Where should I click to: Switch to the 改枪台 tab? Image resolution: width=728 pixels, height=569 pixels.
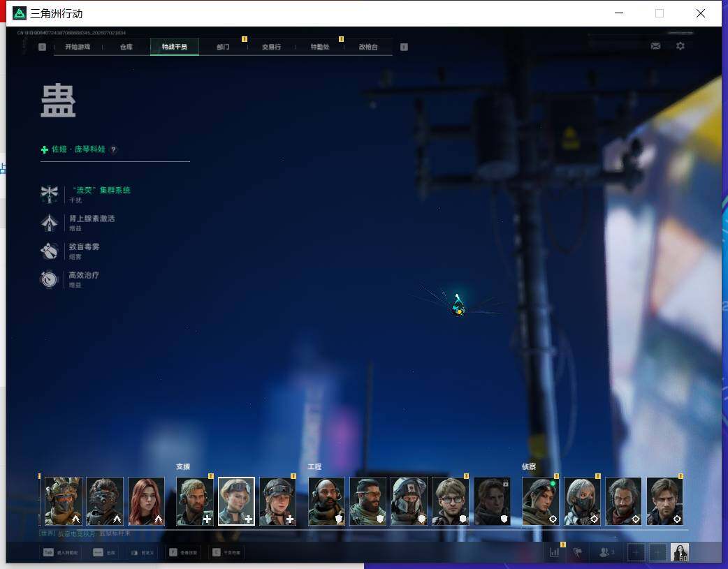pos(368,47)
